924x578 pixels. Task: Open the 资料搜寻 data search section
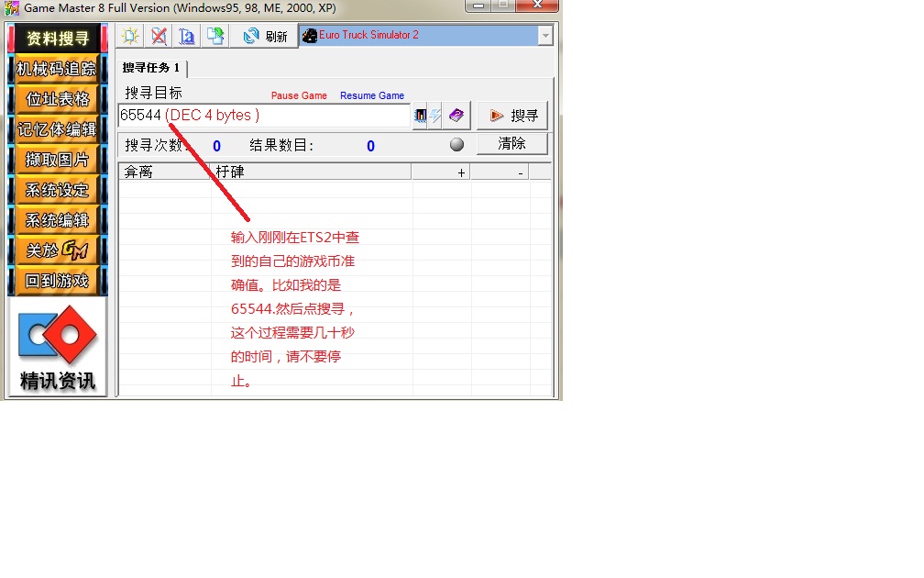click(x=57, y=39)
